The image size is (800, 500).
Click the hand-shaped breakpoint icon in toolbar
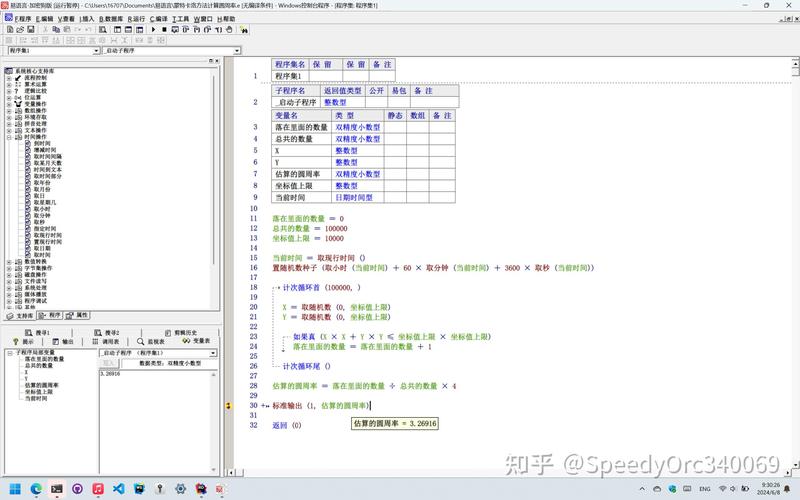[x=229, y=30]
